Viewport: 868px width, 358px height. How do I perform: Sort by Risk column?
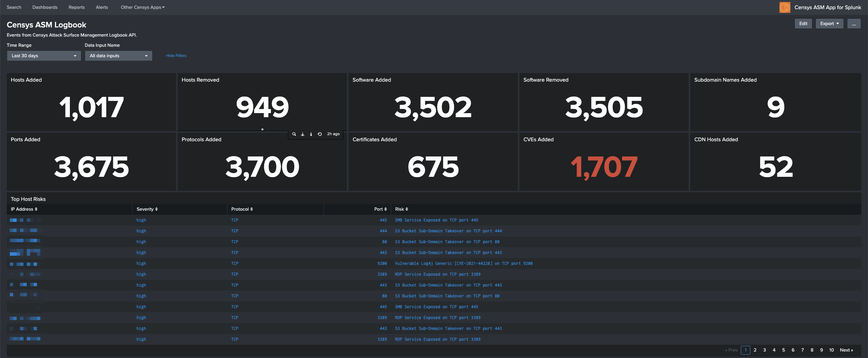coord(401,209)
